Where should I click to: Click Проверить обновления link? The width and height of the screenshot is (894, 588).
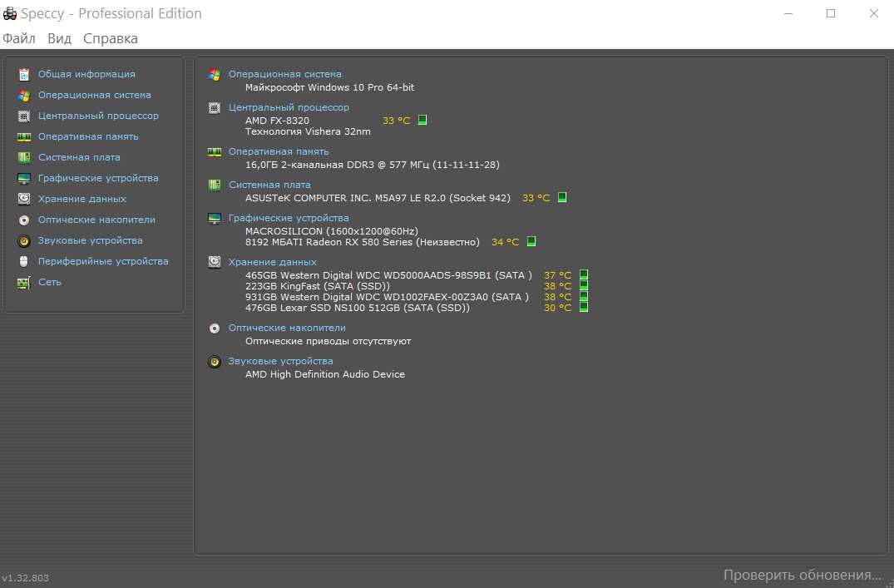point(803,575)
